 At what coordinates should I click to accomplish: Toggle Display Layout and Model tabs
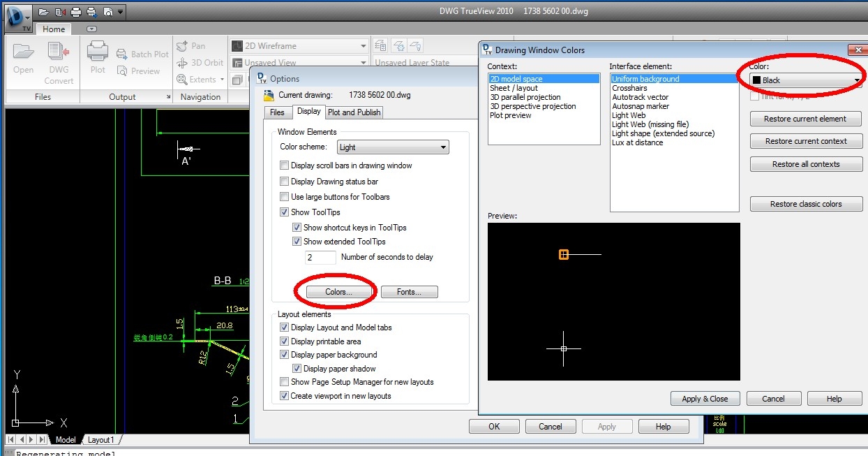(x=284, y=328)
